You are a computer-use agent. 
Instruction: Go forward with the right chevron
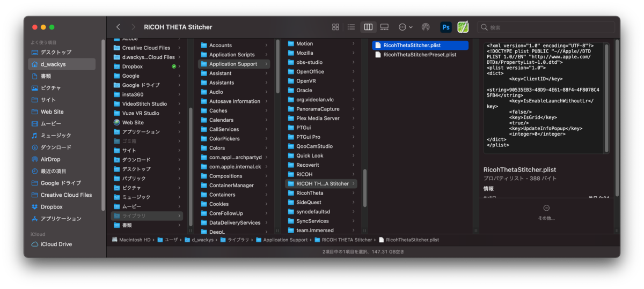[133, 27]
